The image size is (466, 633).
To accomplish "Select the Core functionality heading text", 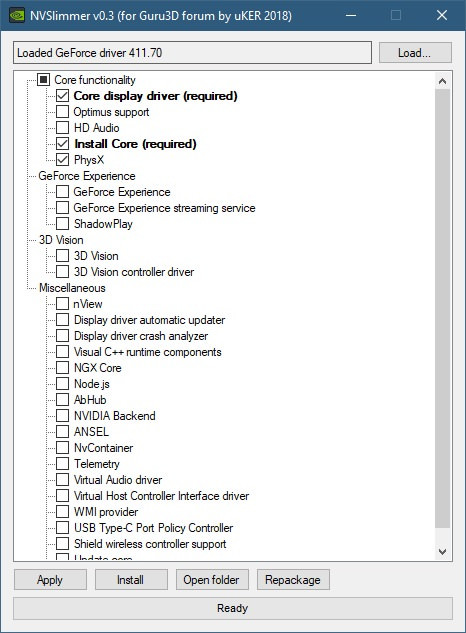I will tap(95, 80).
